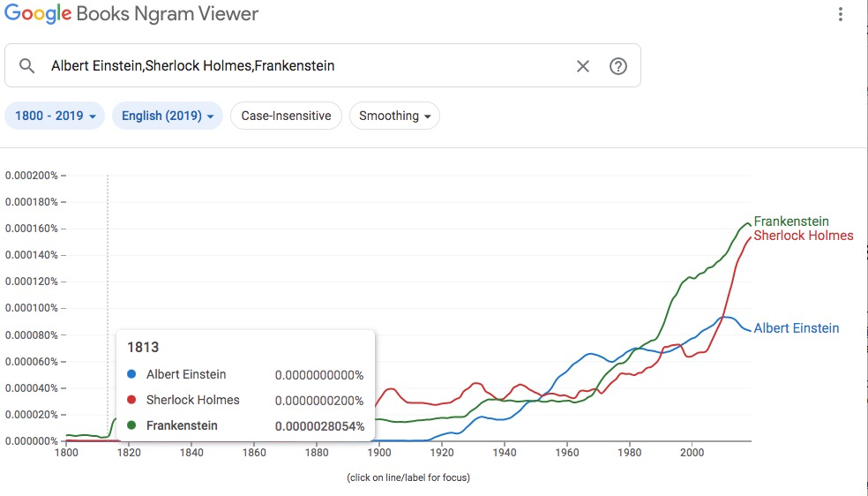Focus the Sherlock Holmes line label
Viewport: 868px width, 496px height.
[803, 236]
